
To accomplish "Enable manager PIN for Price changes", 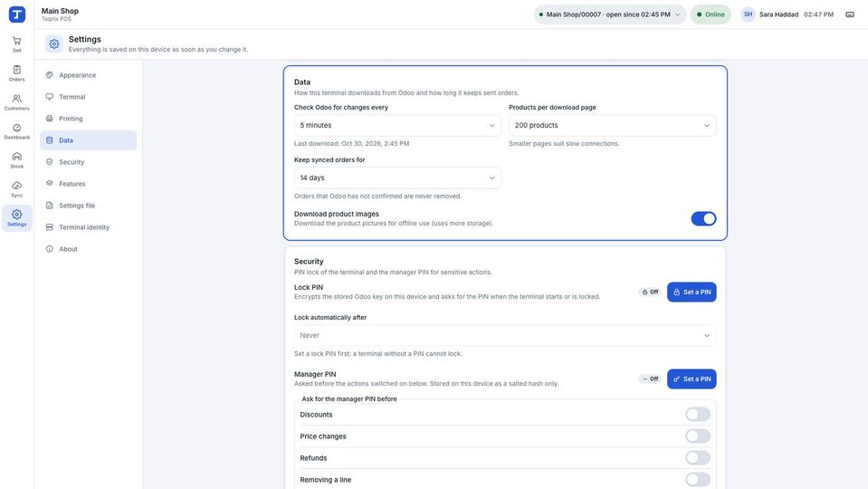I will [698, 436].
